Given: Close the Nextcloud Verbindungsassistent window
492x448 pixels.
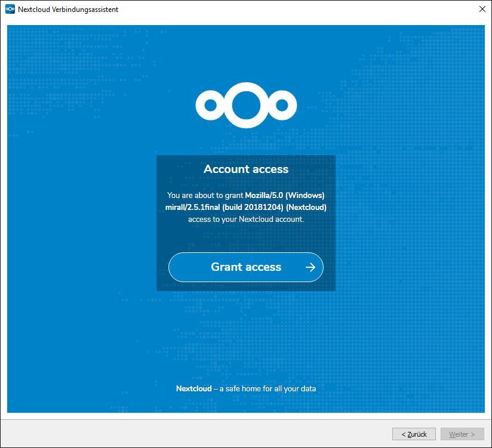Looking at the screenshot, I should coord(482,9).
